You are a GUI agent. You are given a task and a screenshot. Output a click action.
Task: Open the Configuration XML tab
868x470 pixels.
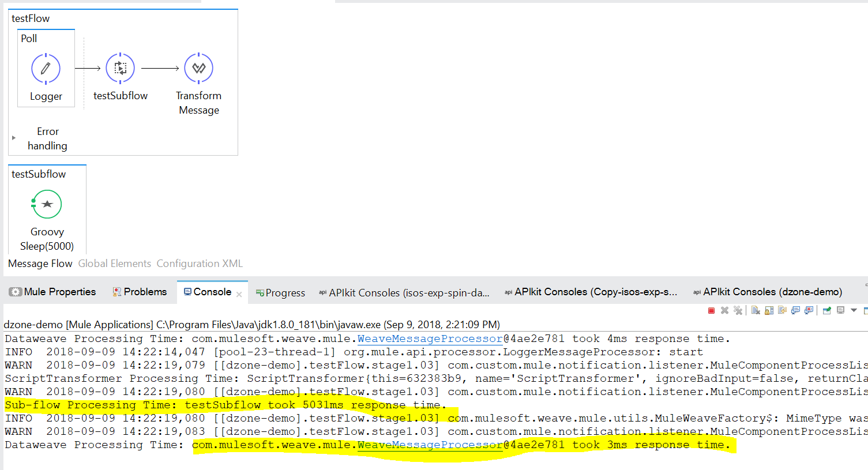pyautogui.click(x=200, y=264)
